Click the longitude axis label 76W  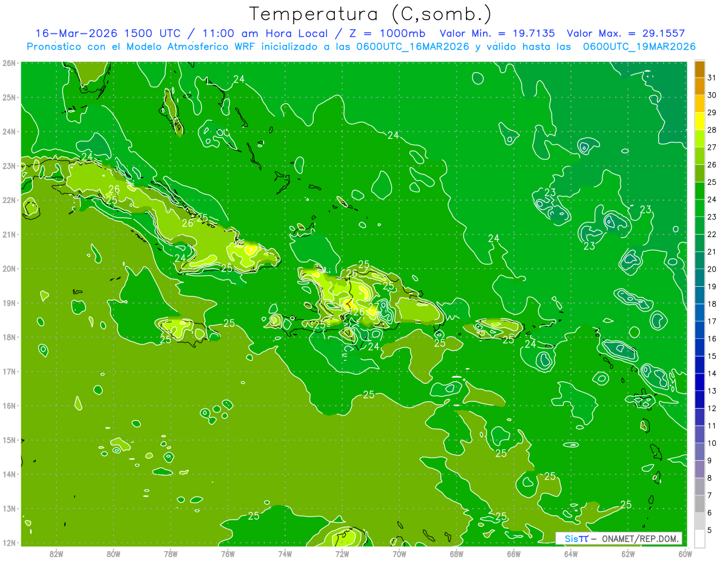point(227,554)
